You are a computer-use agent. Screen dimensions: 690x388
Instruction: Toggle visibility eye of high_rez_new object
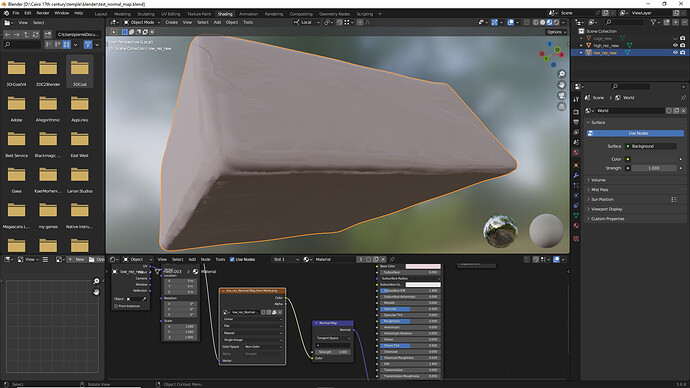point(675,45)
